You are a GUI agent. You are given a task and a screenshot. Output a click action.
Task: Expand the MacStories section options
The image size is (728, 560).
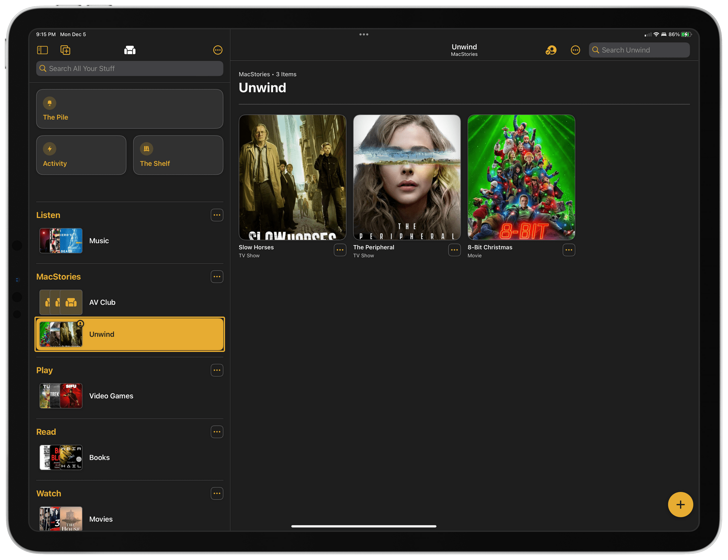point(216,276)
